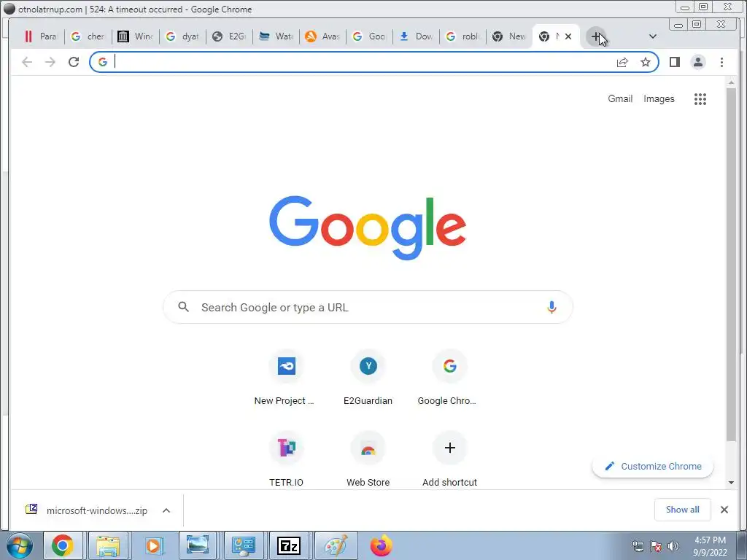Open the Gmail link
Screen dimensions: 747x560
coord(620,98)
